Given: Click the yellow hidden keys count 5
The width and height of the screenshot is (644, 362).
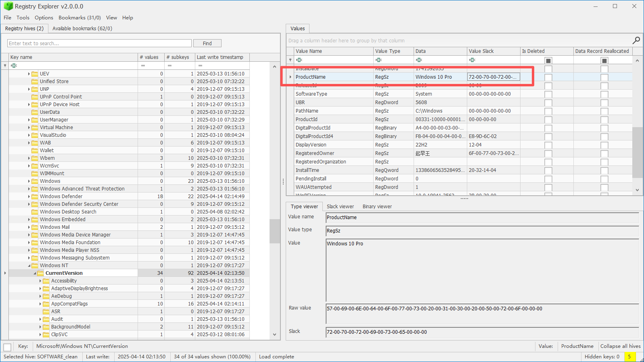Looking at the screenshot, I should click(629, 357).
